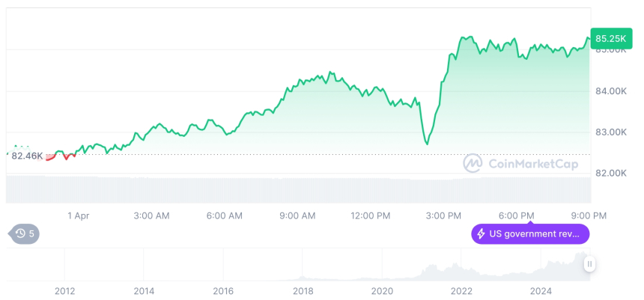Click the lightning bolt event icon
This screenshot has height=300, width=644.
pos(480,234)
